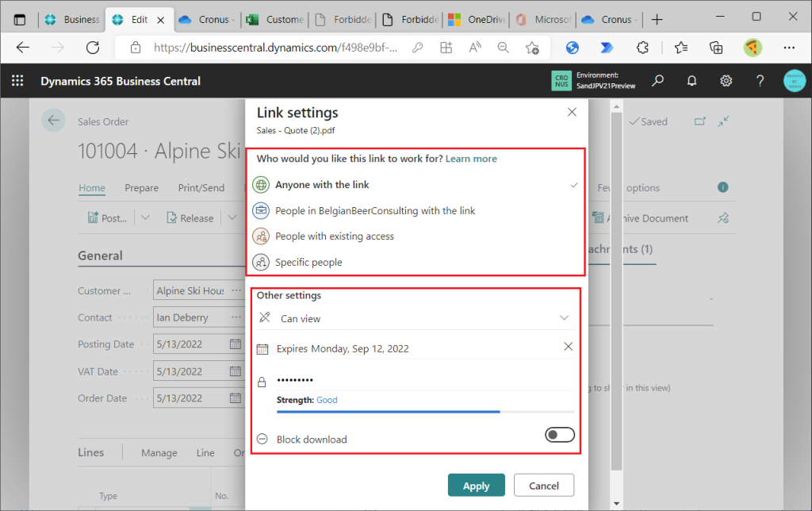The height and width of the screenshot is (511, 812).
Task: Open the Sales Order in a new window
Action: (x=699, y=121)
